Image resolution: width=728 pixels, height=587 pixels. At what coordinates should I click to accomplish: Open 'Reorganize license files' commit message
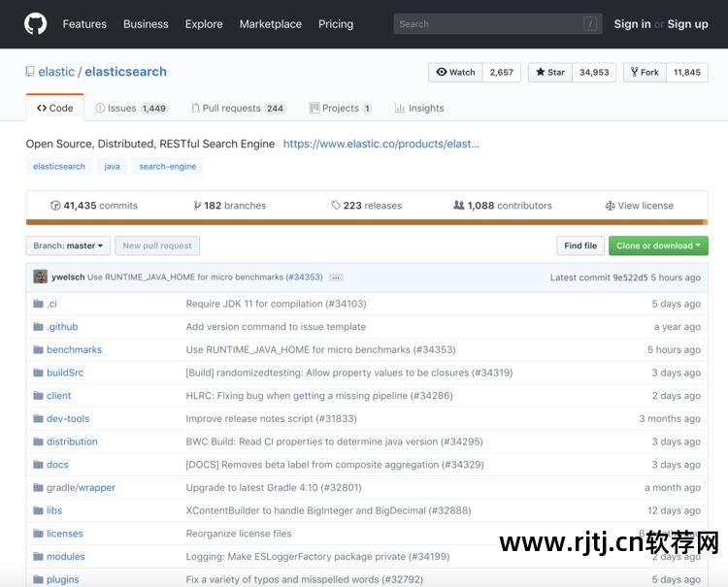coord(239,534)
